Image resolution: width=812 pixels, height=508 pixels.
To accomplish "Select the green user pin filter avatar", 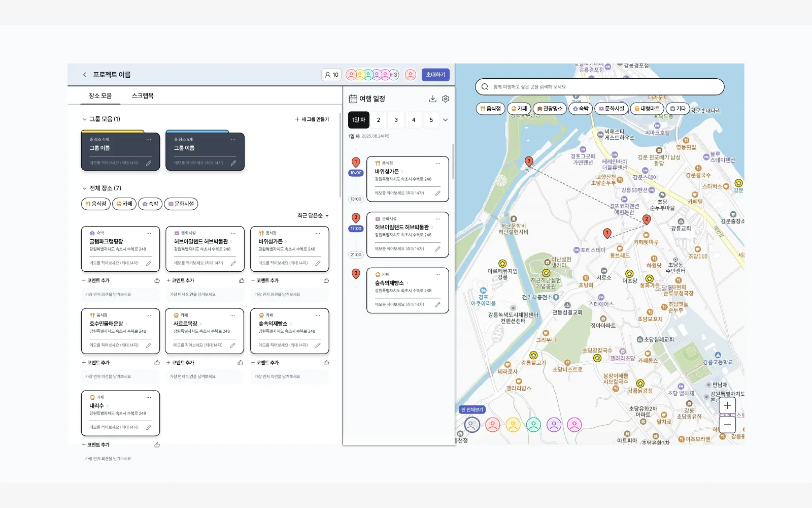I will [x=533, y=425].
